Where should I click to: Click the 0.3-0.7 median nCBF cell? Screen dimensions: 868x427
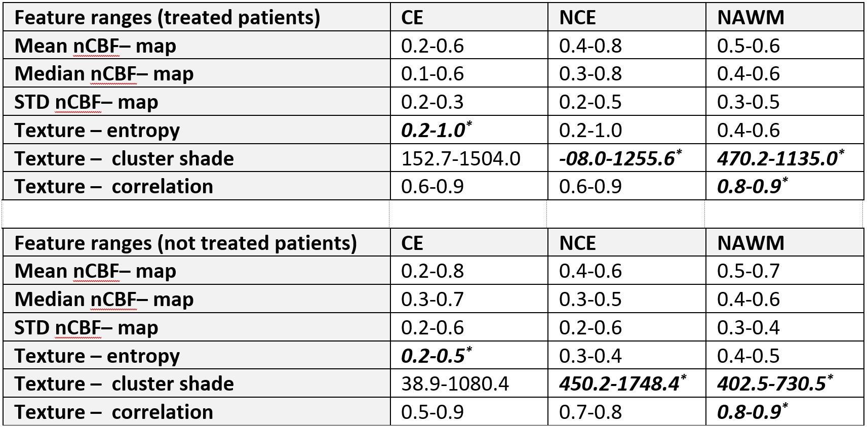(432, 300)
